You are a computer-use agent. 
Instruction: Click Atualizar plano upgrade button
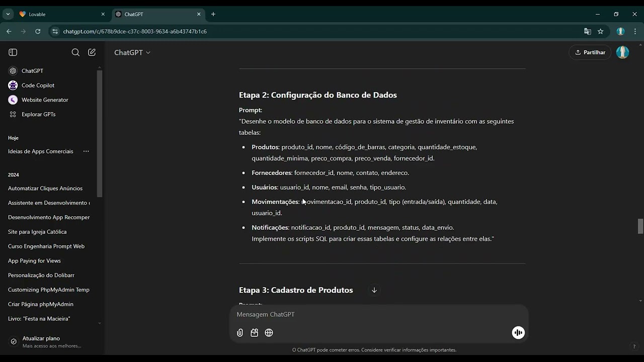pos(49,342)
